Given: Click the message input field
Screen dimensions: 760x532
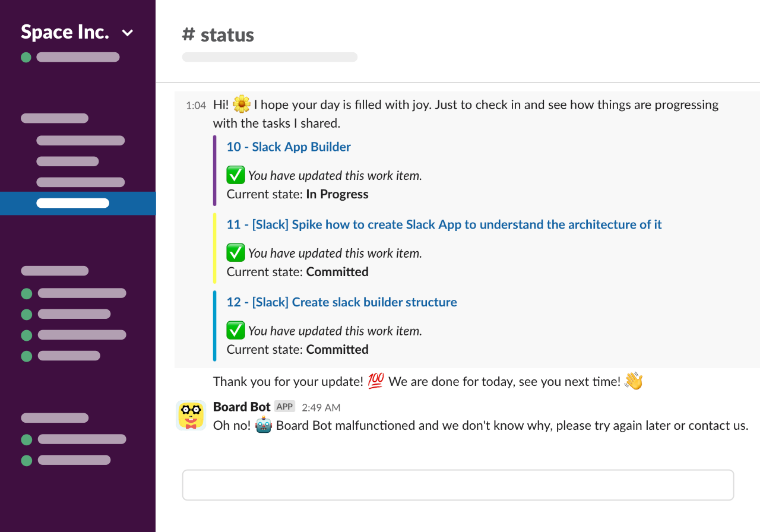Looking at the screenshot, I should click(458, 485).
